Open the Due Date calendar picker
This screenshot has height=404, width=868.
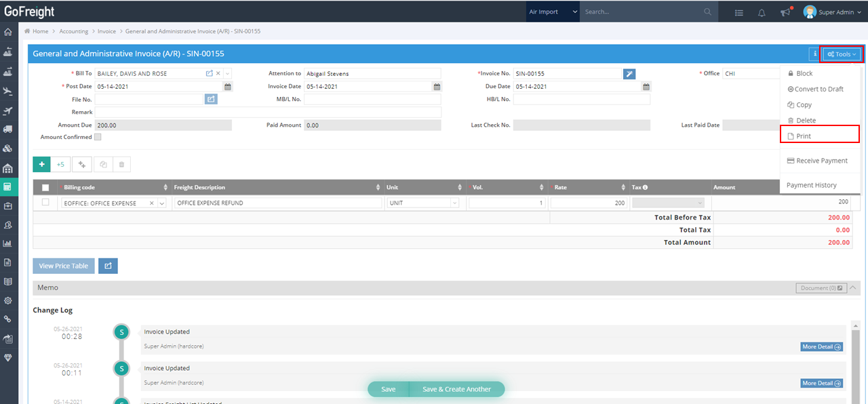646,87
